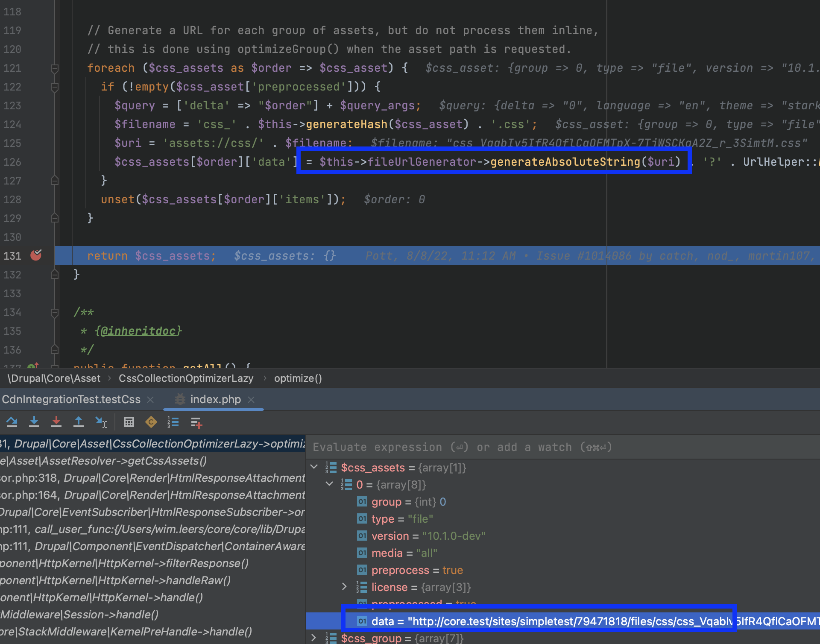Expand the license array entry
820x644 pixels.
(345, 587)
